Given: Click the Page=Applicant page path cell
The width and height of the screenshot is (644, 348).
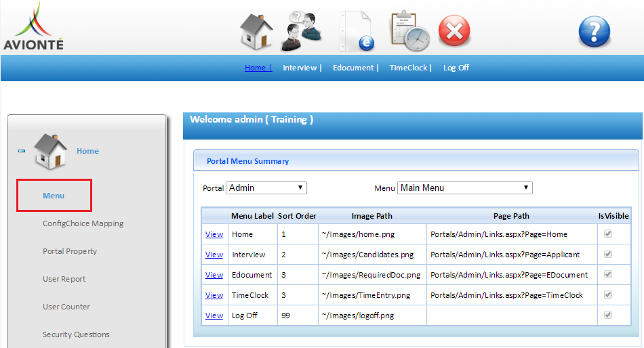Looking at the screenshot, I should point(512,255).
